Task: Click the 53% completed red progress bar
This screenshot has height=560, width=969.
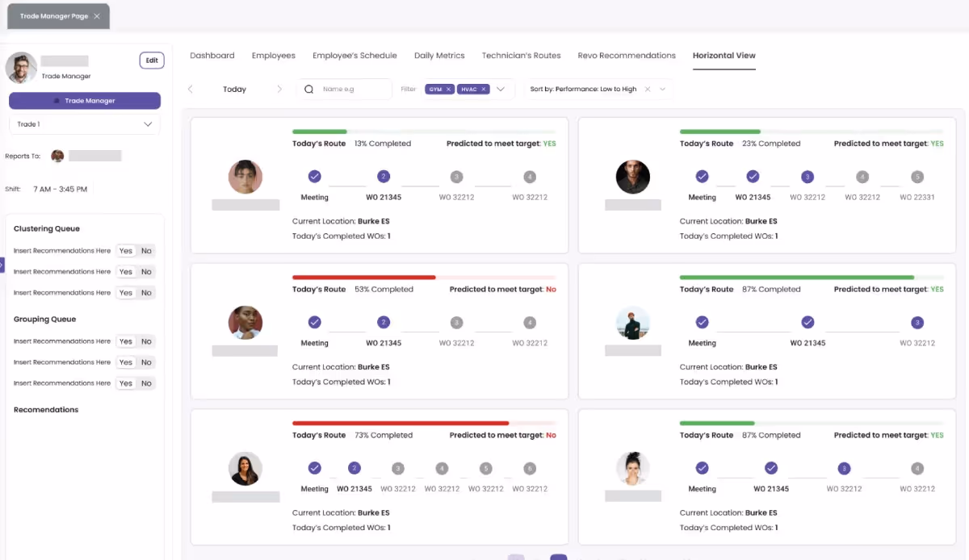Action: point(363,277)
